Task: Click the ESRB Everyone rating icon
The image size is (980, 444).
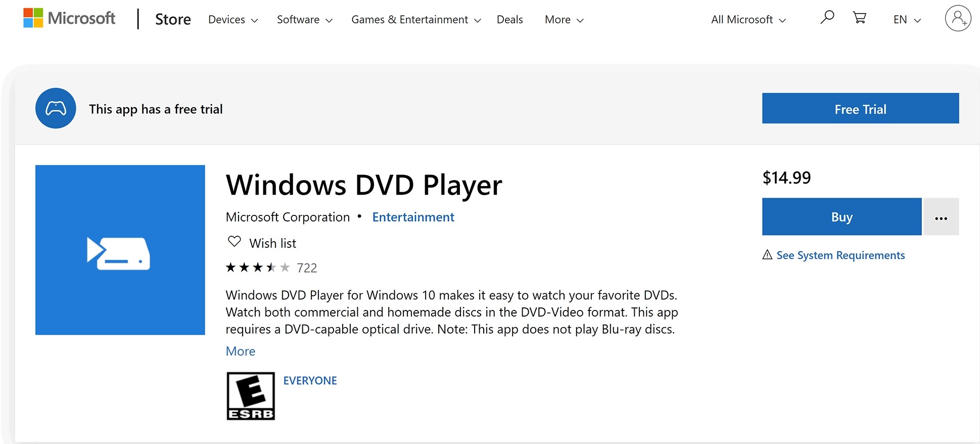Action: pos(250,395)
